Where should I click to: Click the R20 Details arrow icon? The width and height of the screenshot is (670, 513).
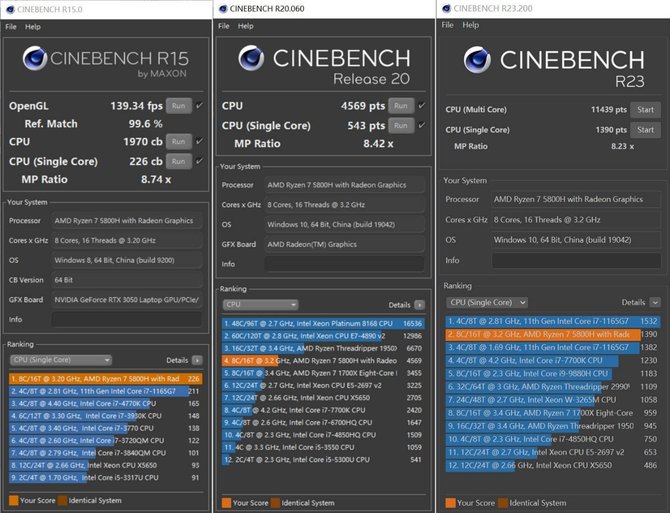[x=420, y=305]
